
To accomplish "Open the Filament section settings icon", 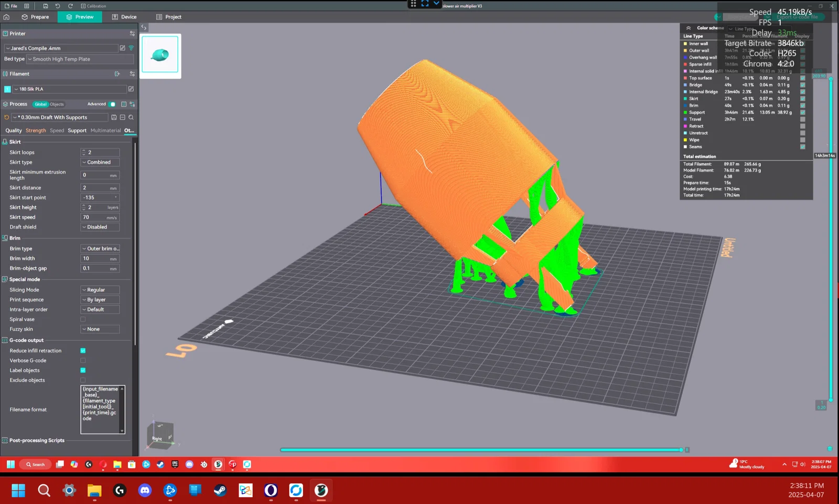I will [x=132, y=74].
